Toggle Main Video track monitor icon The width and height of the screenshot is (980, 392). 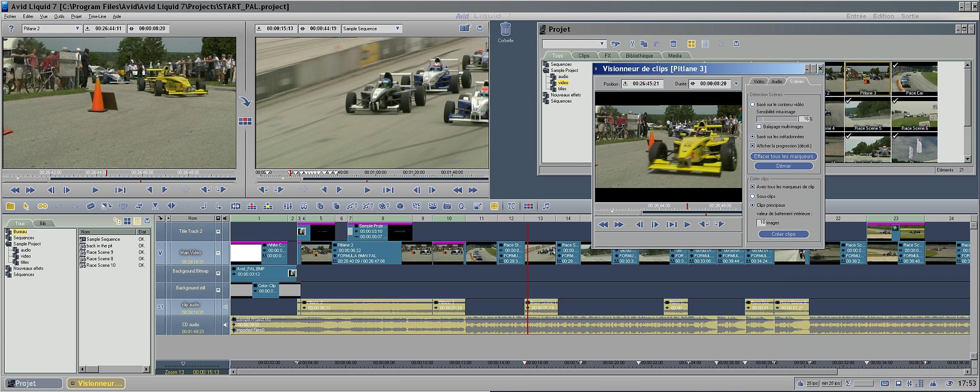pyautogui.click(x=218, y=253)
